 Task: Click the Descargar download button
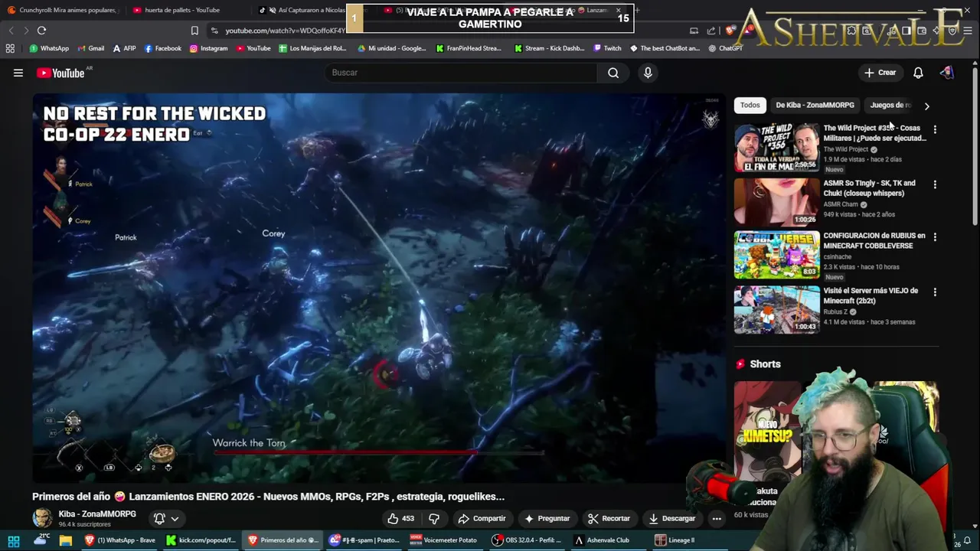(x=671, y=518)
